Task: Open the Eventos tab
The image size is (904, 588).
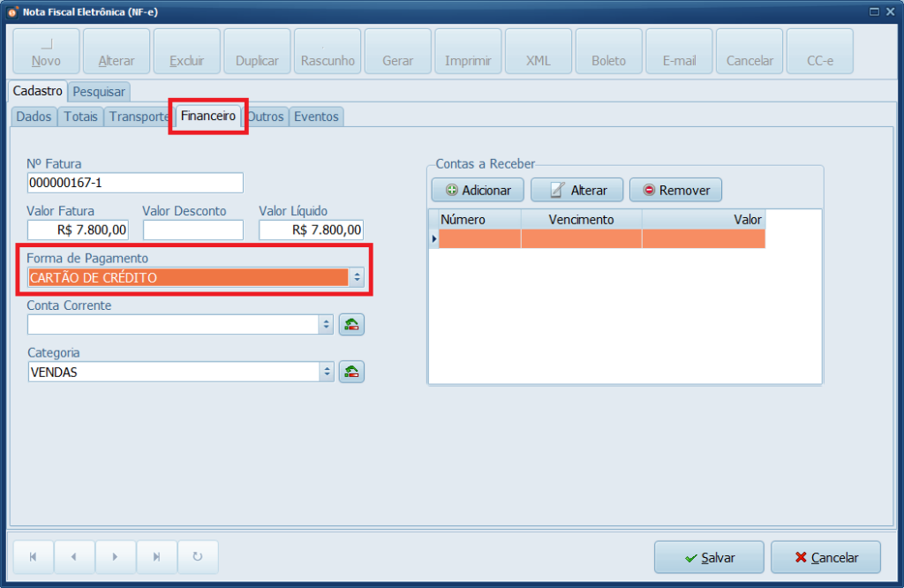Action: click(x=316, y=117)
